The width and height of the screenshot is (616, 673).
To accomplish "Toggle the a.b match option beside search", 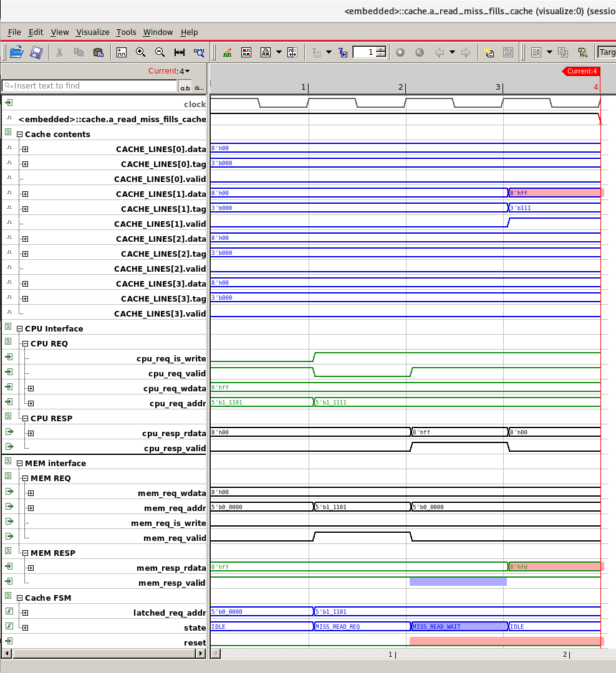I will click(x=185, y=87).
